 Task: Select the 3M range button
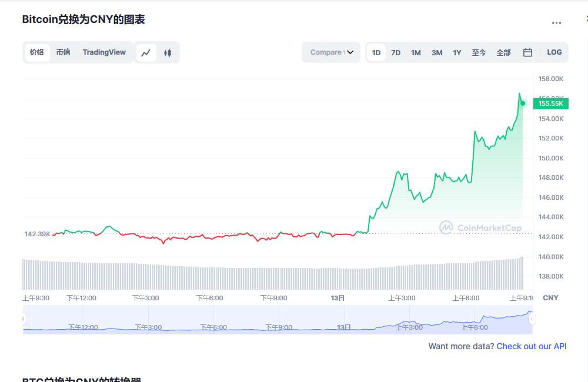tap(436, 52)
